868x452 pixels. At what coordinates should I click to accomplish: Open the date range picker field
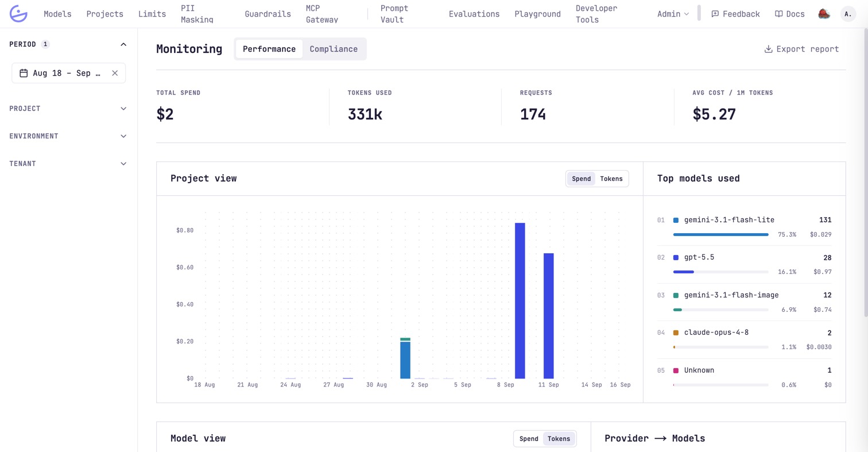coord(68,73)
